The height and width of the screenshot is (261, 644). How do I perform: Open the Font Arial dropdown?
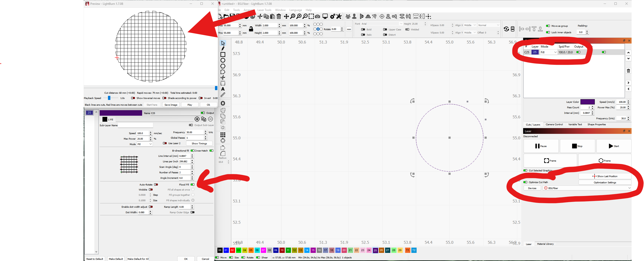click(382, 24)
